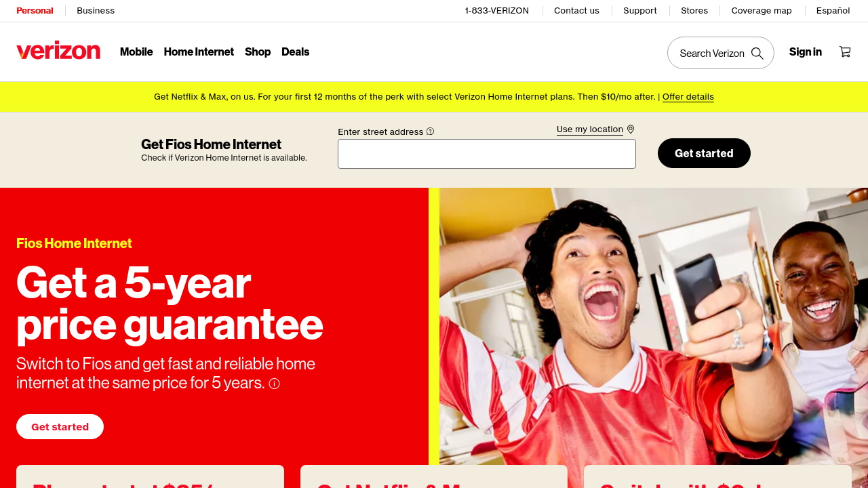Open the price guarantee info icon
This screenshot has width=868, height=488.
[274, 384]
